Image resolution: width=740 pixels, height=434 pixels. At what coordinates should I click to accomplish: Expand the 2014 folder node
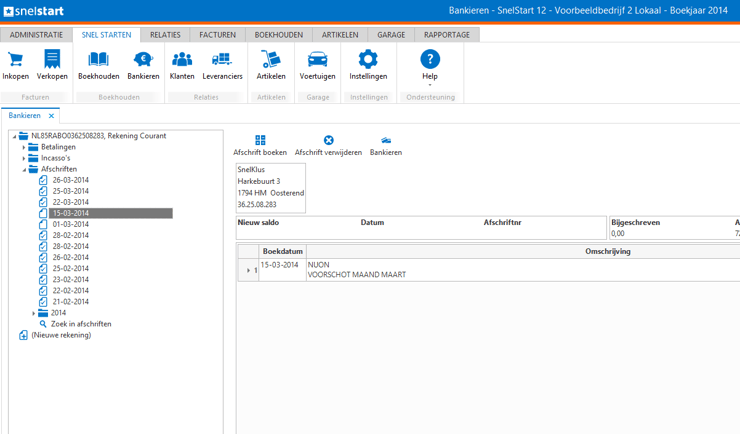(34, 313)
